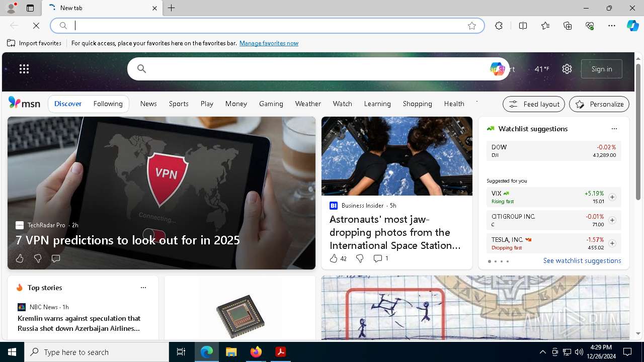Toggle Split screen view
Screen dimensions: 644x362
click(523, 26)
